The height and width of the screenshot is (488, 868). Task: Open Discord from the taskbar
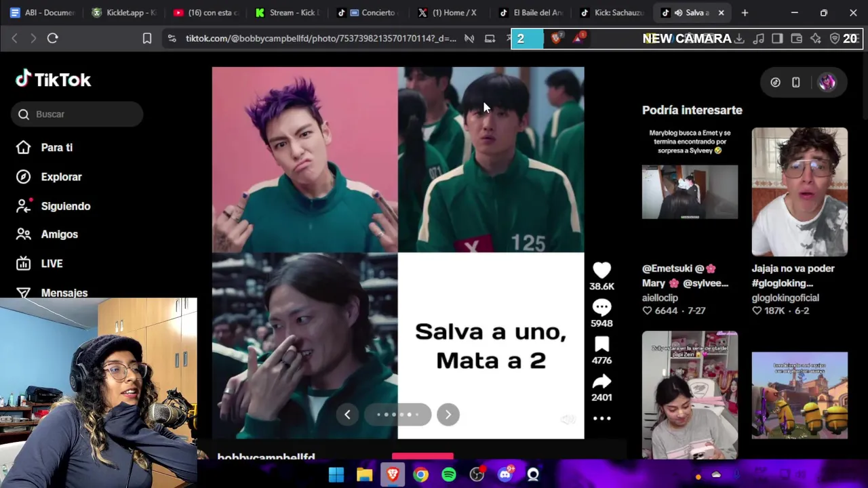click(x=505, y=474)
